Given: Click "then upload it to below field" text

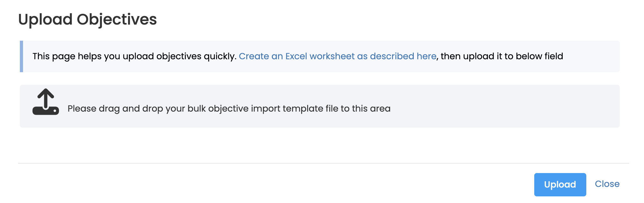Looking at the screenshot, I should click(x=501, y=56).
